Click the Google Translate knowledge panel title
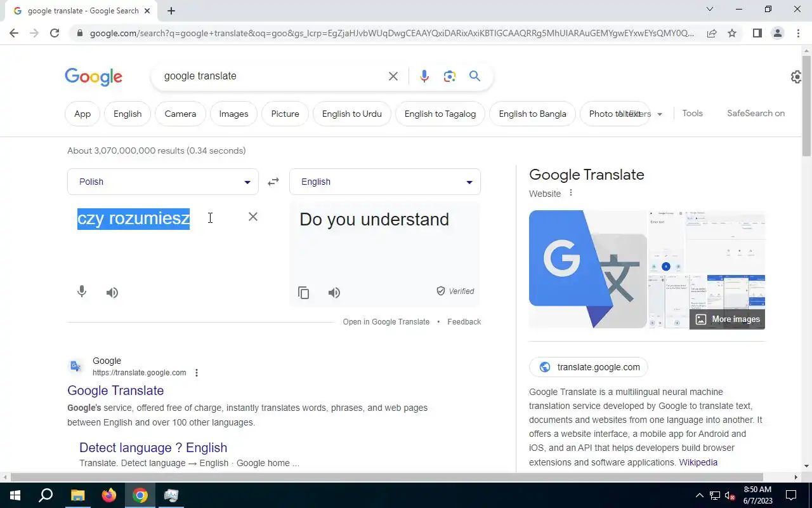Viewport: 812px width, 508px height. [x=586, y=175]
